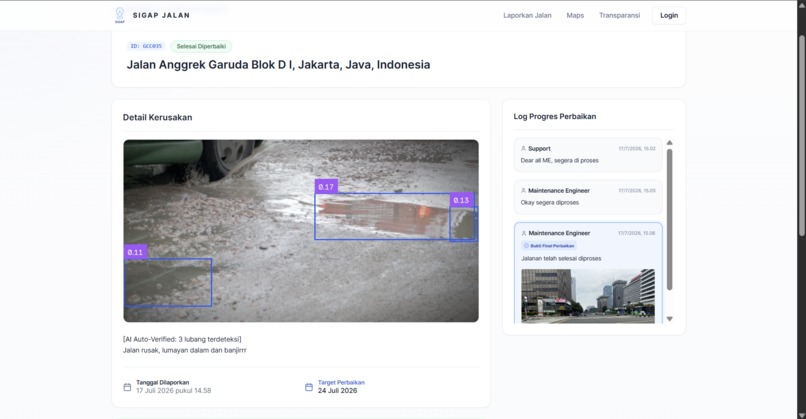Click the Detail Kerusakan heading

tap(157, 117)
